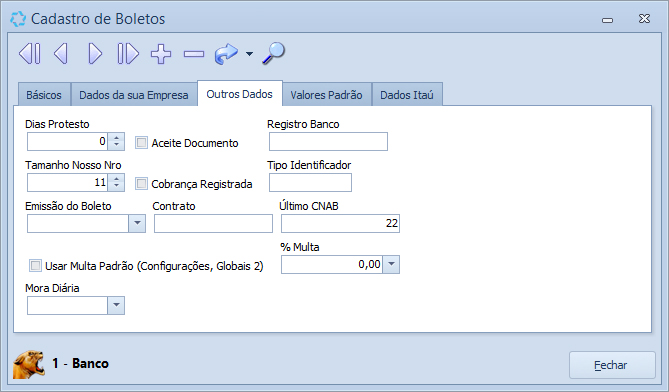
Task: Expand the Emissão do Boleto dropdown
Action: click(137, 223)
